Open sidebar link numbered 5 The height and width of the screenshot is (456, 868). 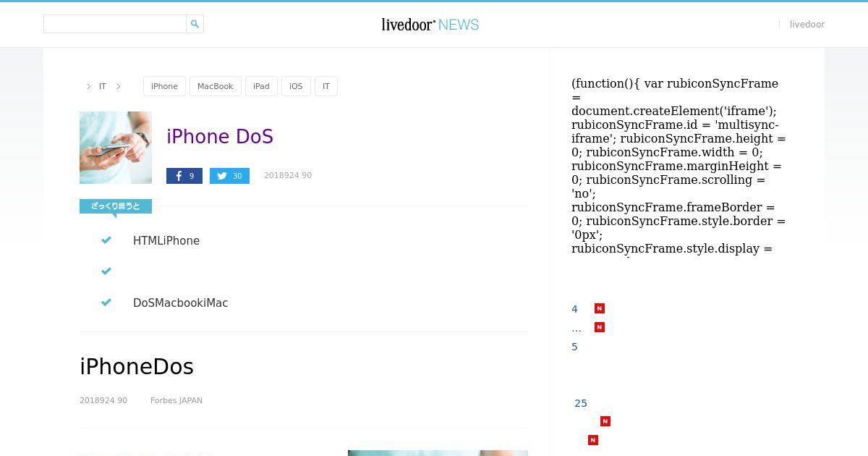point(575,347)
